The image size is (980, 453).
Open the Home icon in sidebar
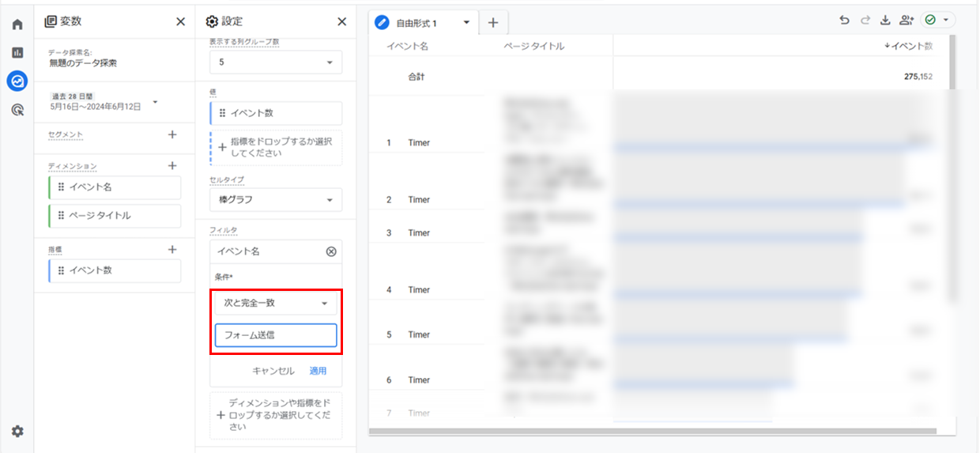tap(17, 25)
